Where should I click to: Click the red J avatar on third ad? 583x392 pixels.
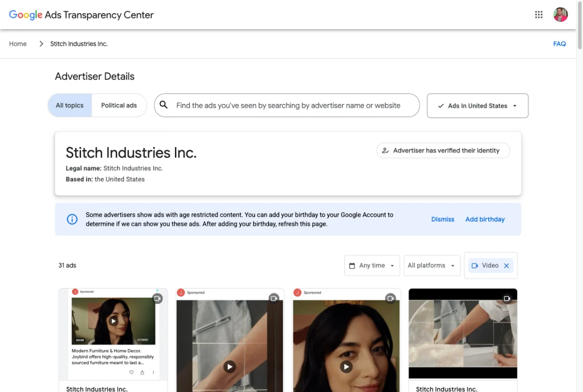(297, 292)
